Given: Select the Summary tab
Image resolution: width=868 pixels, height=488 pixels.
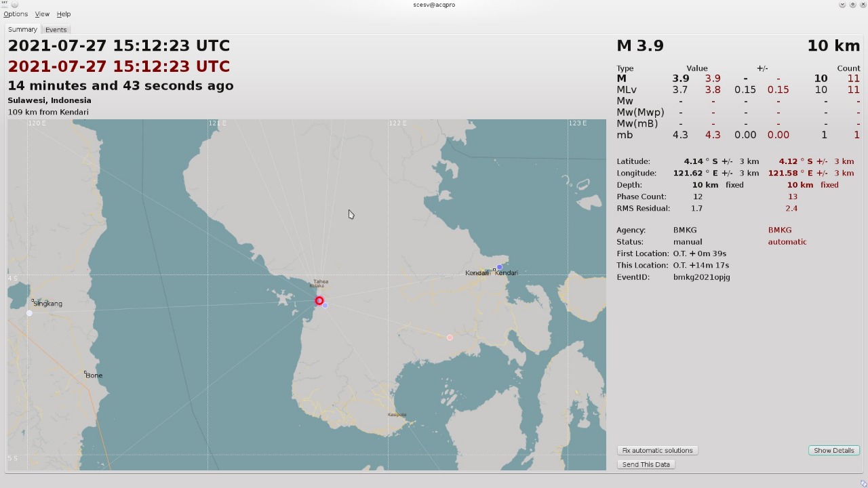Looking at the screenshot, I should pos(22,30).
